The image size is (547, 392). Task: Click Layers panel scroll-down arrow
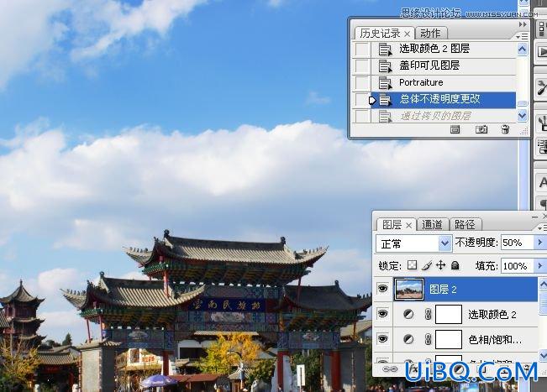click(x=543, y=355)
